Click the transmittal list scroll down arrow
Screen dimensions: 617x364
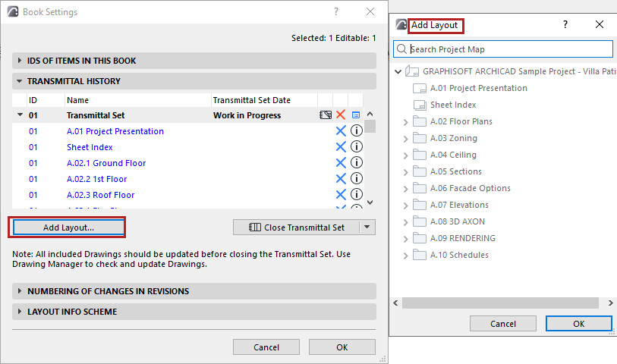pyautogui.click(x=370, y=202)
